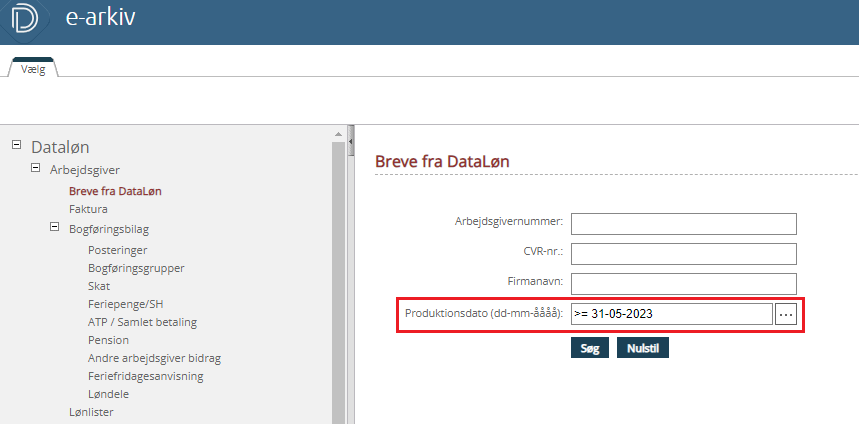Viewport: 859px width, 425px height.
Task: Click the Firmanavn input field
Action: click(684, 284)
